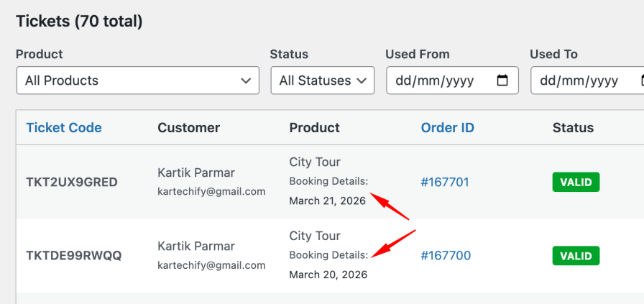
Task: Click VALID badge for order #167701
Action: tap(576, 183)
